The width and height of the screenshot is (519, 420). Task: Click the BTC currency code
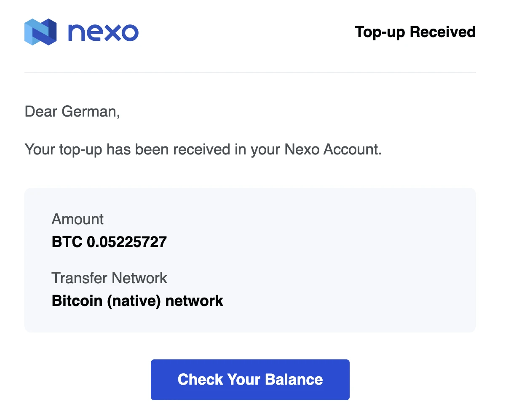67,242
